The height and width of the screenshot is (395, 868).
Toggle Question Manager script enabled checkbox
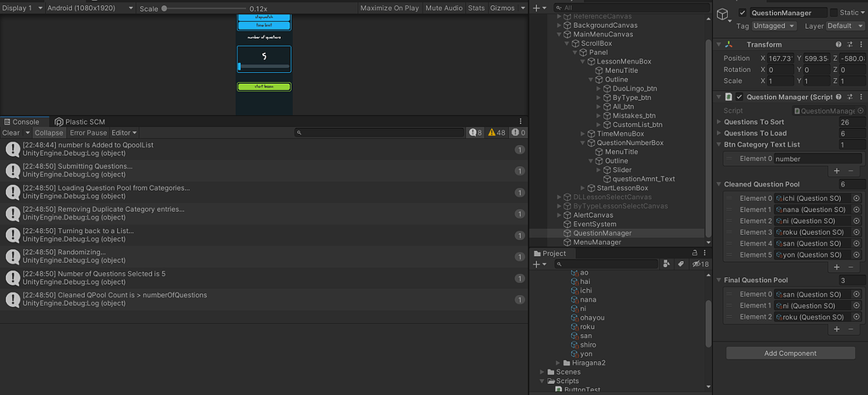739,97
